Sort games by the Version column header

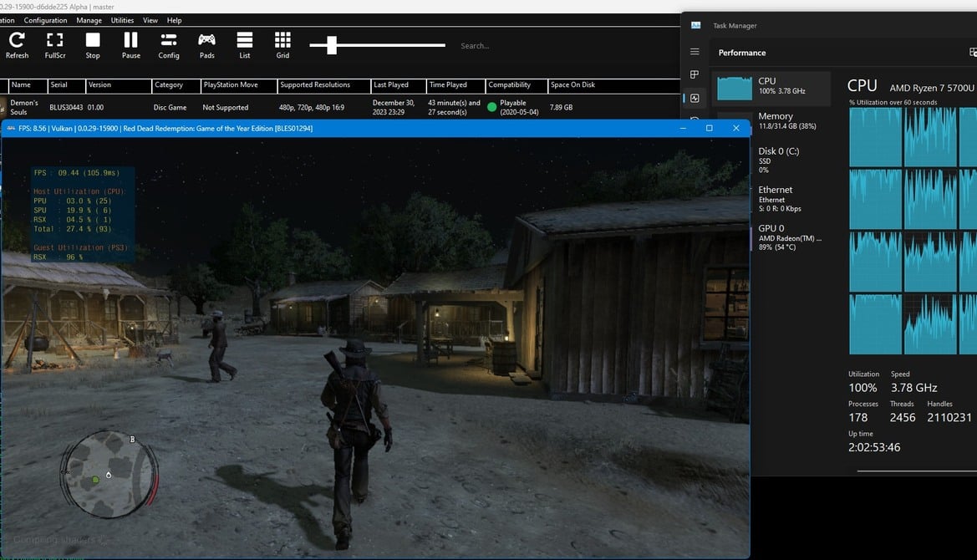click(119, 85)
